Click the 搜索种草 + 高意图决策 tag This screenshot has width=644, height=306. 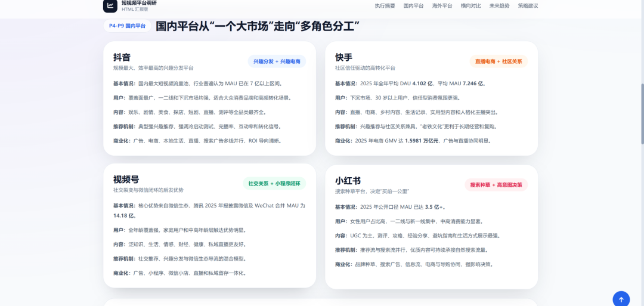click(x=496, y=185)
